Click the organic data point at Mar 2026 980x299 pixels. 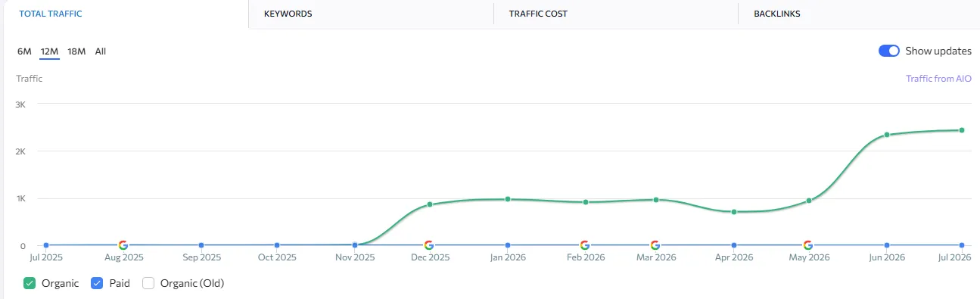pyautogui.click(x=655, y=200)
